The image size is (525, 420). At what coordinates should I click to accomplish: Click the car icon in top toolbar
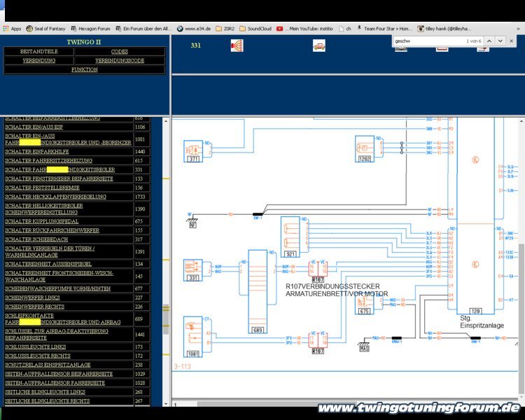[318, 45]
